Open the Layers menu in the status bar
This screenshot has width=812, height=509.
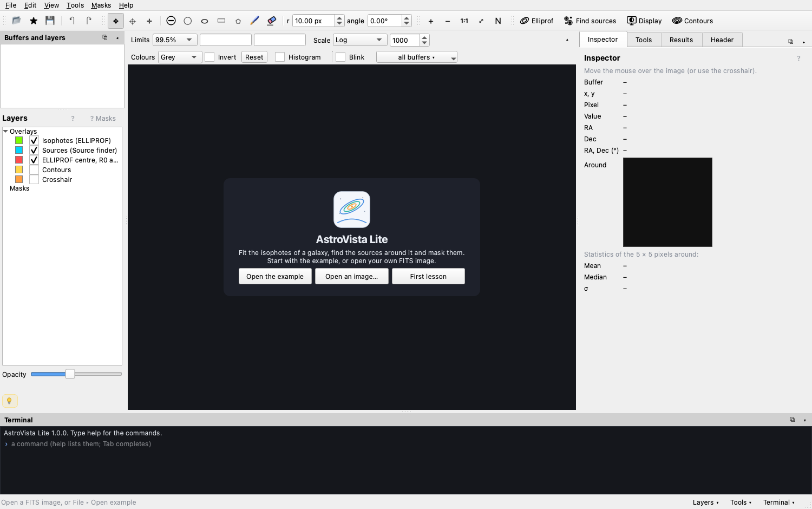click(x=706, y=503)
